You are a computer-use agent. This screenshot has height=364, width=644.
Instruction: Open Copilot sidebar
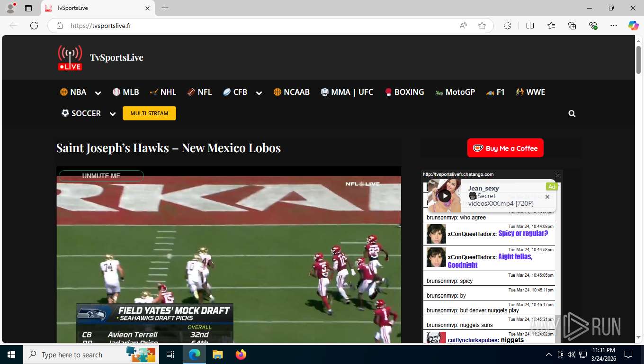tap(634, 26)
